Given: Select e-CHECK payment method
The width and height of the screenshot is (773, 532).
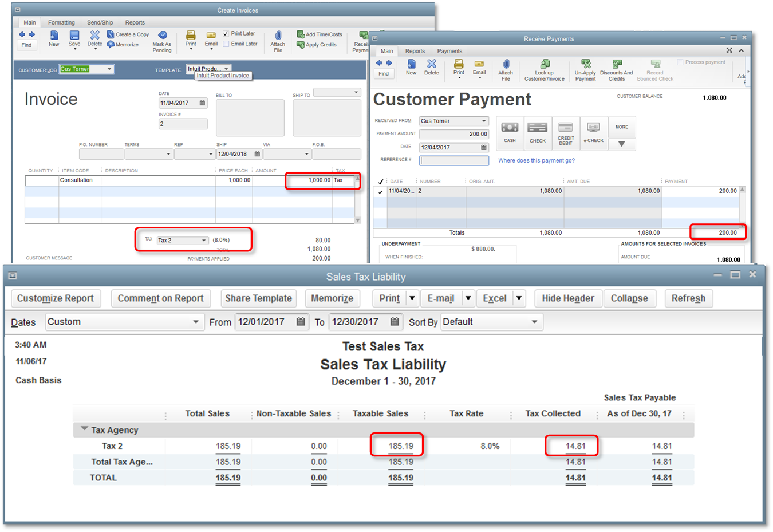Looking at the screenshot, I should tap(594, 133).
